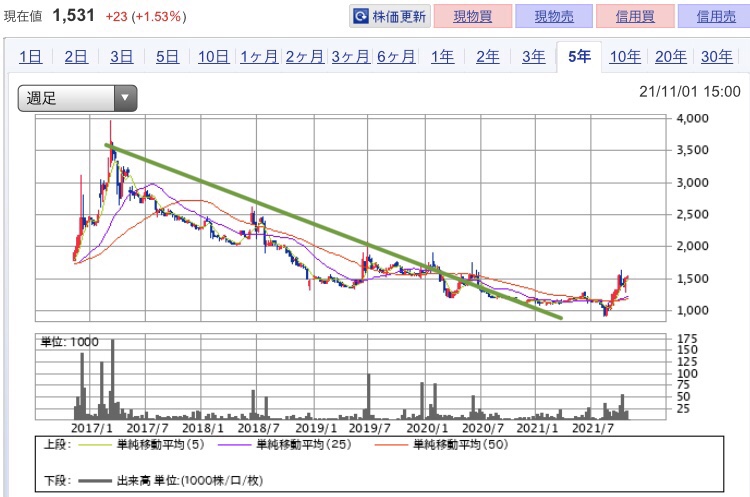Open the 信用買 order link
The image size is (750, 497).
(x=635, y=16)
